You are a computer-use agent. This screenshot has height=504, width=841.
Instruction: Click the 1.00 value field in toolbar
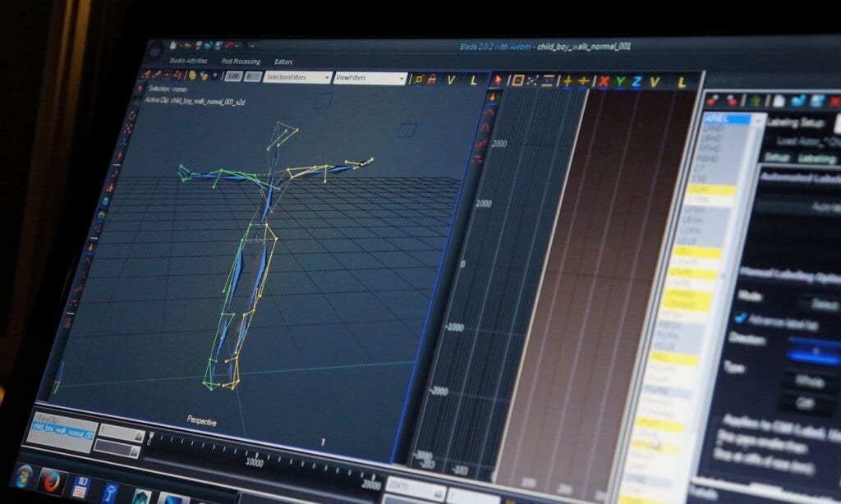point(232,76)
